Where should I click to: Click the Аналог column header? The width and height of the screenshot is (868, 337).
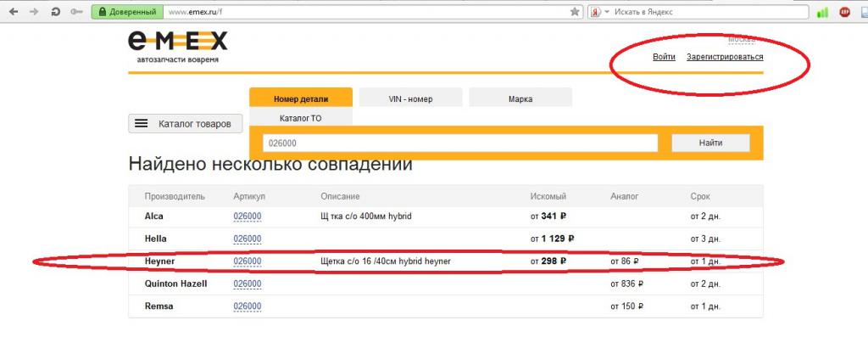tap(625, 196)
